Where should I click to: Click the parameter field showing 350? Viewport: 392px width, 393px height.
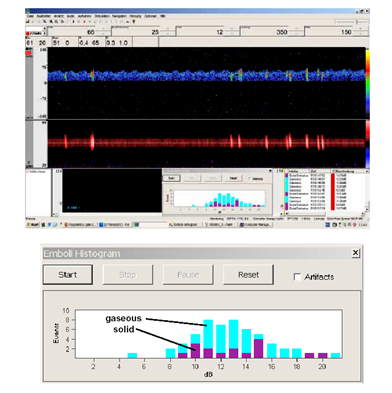[x=272, y=32]
